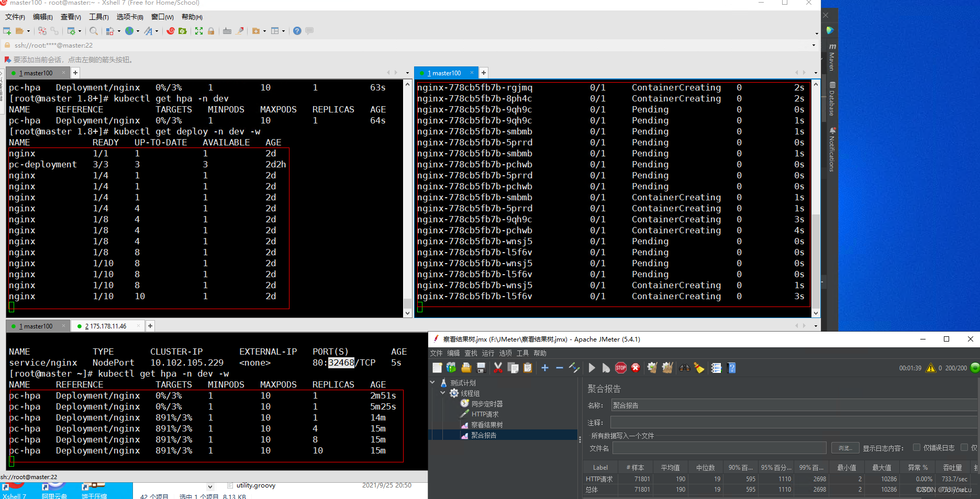Image resolution: width=980 pixels, height=499 pixels.
Task: Click JMeter Paste clipboard icon
Action: coord(528,368)
